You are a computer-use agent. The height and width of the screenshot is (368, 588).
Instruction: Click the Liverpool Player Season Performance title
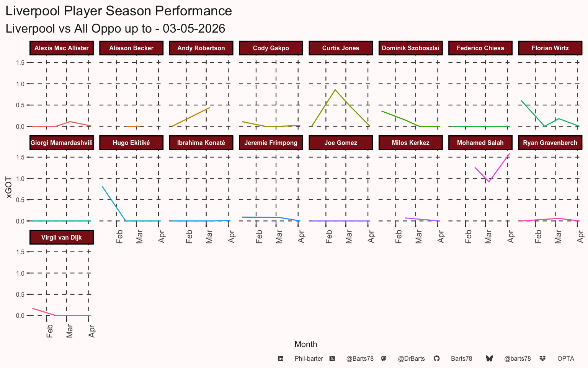pos(119,11)
